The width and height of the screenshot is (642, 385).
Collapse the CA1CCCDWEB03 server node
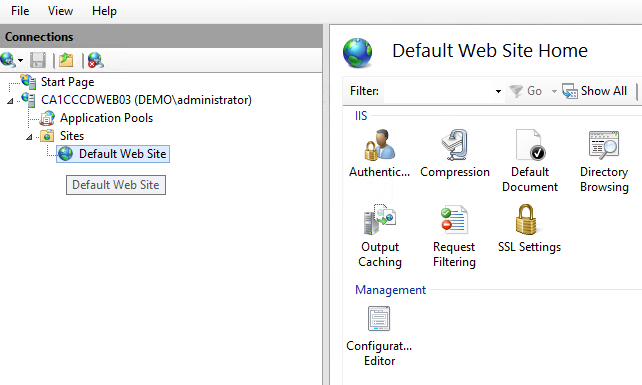point(10,101)
